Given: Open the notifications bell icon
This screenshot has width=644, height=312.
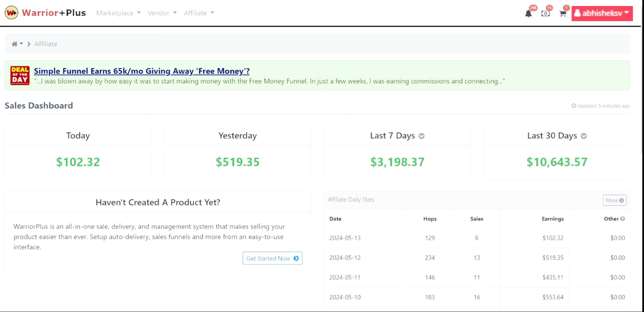Looking at the screenshot, I should (528, 13).
